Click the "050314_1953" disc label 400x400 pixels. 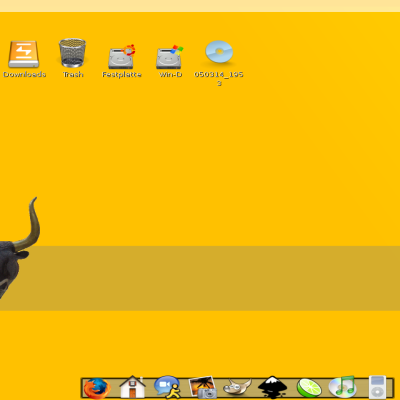(219, 79)
